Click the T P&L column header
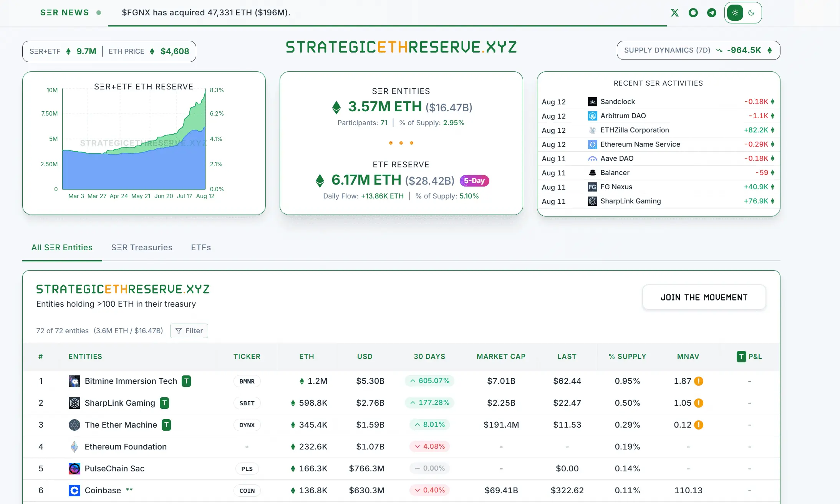The height and width of the screenshot is (504, 840). [x=749, y=357]
